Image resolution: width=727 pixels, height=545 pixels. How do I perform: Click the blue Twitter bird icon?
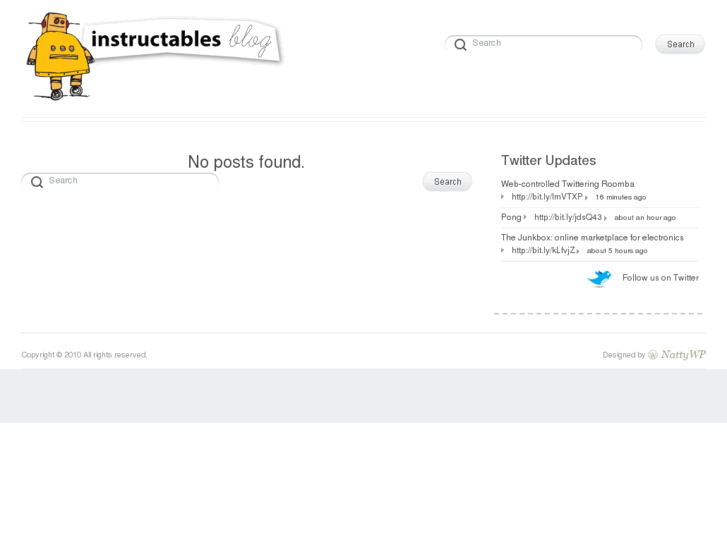click(599, 278)
